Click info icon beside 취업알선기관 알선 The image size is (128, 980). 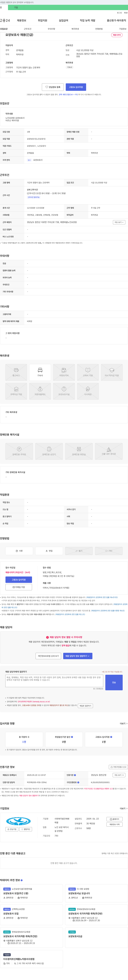pyautogui.click(x=72, y=737)
